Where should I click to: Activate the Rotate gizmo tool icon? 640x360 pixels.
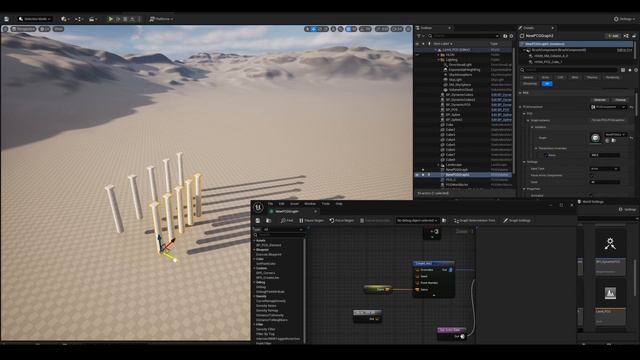pos(320,29)
